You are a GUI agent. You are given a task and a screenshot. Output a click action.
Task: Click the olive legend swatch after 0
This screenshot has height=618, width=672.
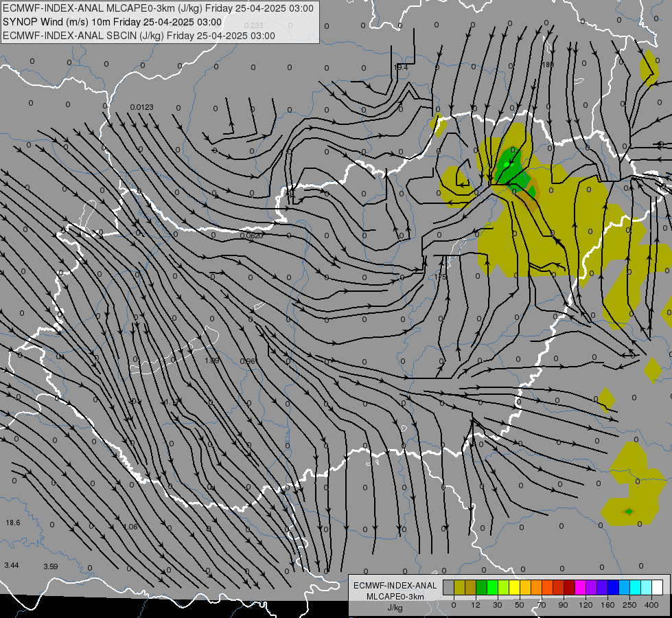(460, 587)
